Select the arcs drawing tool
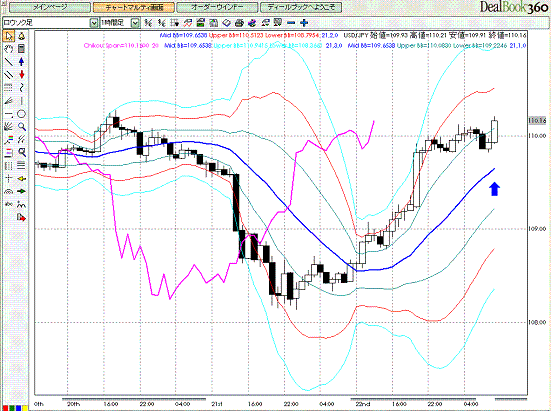Screen dimensions: 551x411 coord(9,192)
